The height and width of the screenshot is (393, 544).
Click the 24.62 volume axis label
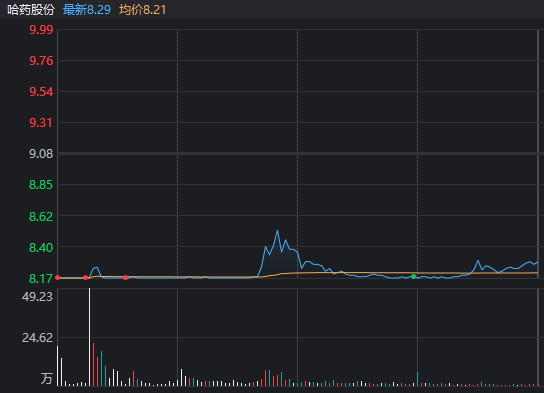(37, 338)
